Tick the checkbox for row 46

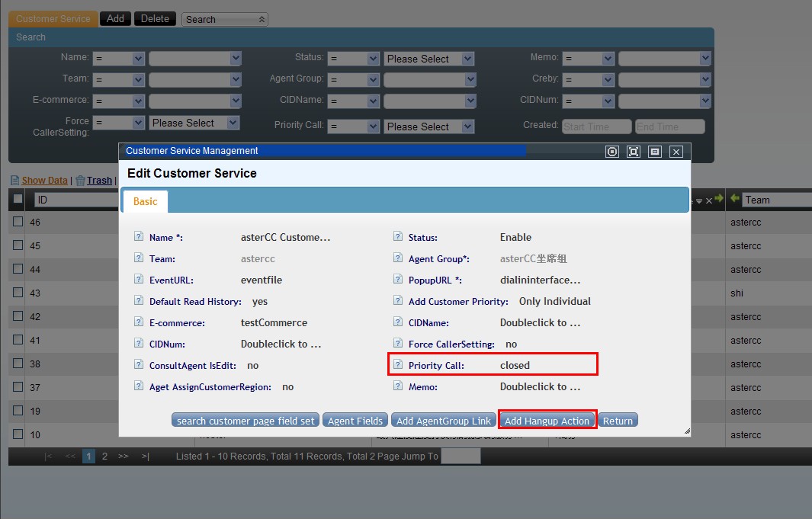tap(18, 223)
